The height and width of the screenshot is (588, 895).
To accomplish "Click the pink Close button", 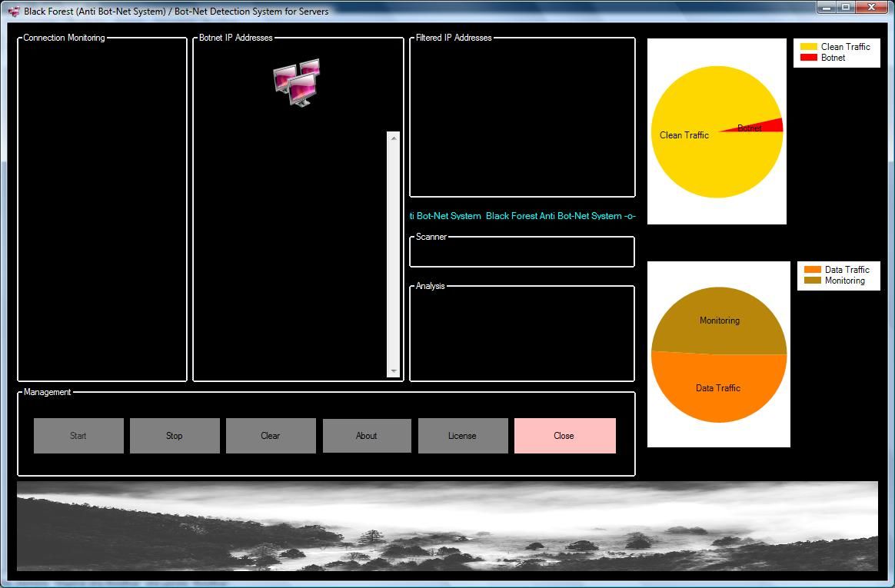I will [x=565, y=436].
